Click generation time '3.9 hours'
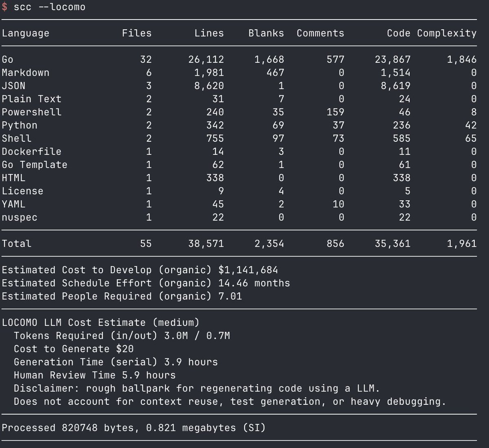Image resolution: width=489 pixels, height=448 pixels. pos(191,362)
